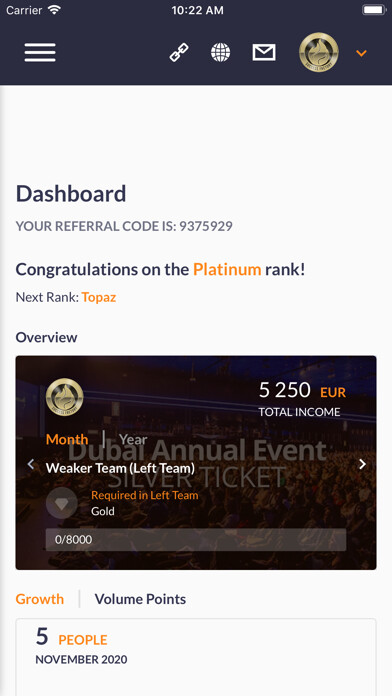Tap the referral code 9375929 text

pos(206,226)
